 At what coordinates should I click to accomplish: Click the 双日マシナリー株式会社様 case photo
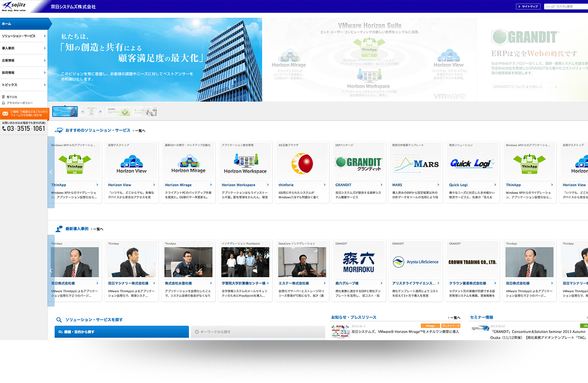pos(131,262)
